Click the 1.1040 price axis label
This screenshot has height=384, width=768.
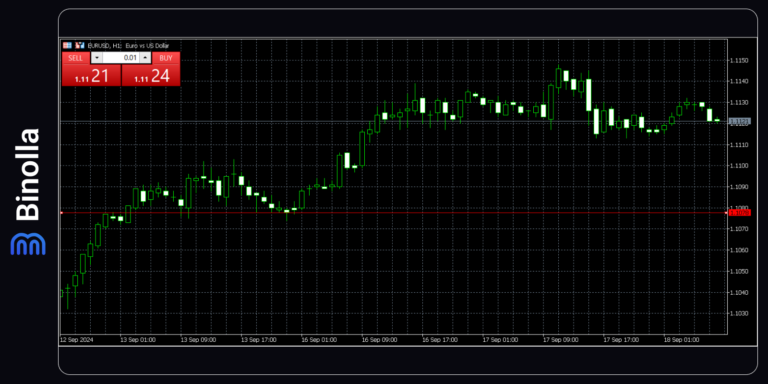(x=739, y=293)
